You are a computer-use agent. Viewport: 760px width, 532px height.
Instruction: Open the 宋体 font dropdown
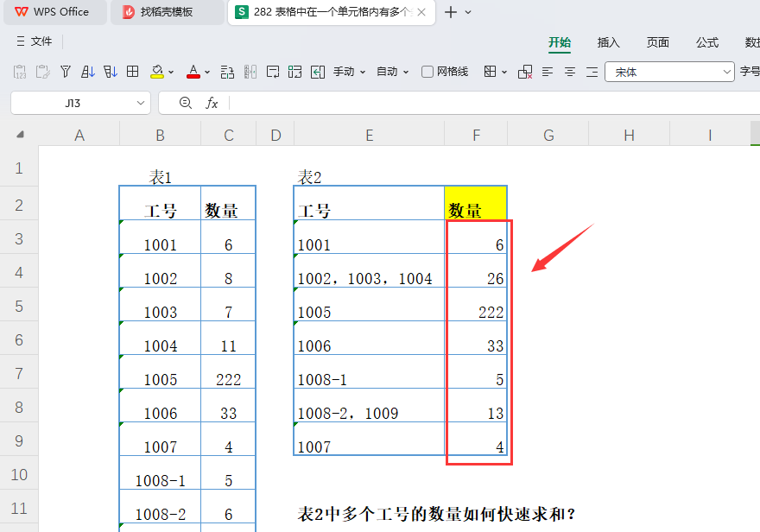[x=669, y=73]
